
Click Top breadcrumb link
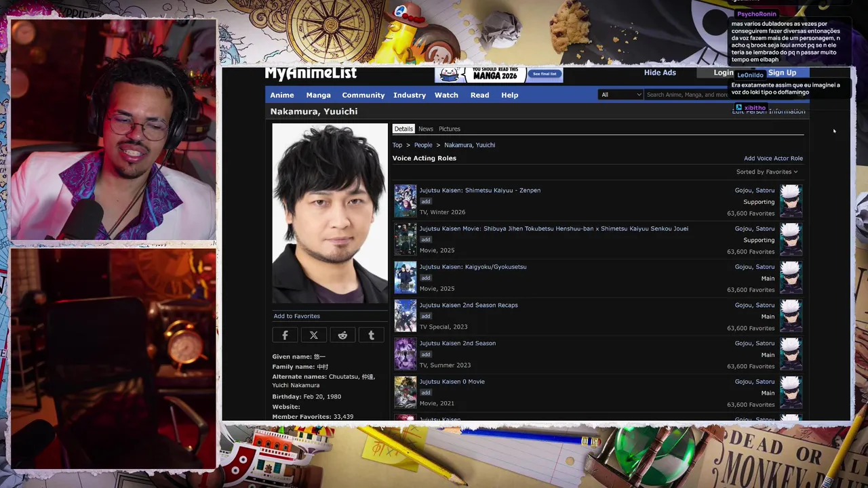click(397, 145)
